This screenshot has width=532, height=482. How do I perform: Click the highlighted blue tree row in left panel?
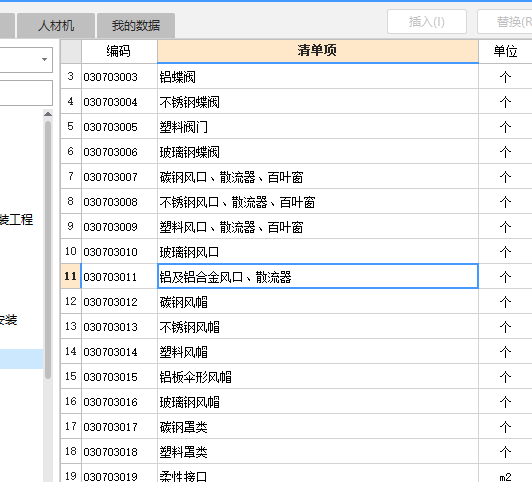point(21,359)
